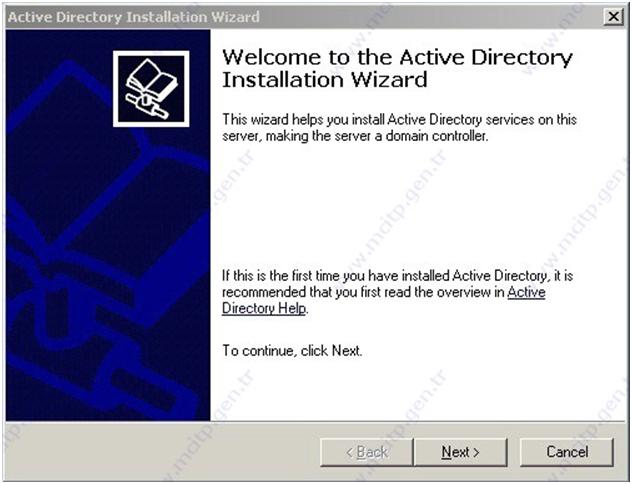This screenshot has width=632, height=484.
Task: Click the 'This wizard helps you install' paragraph
Action: 399,127
